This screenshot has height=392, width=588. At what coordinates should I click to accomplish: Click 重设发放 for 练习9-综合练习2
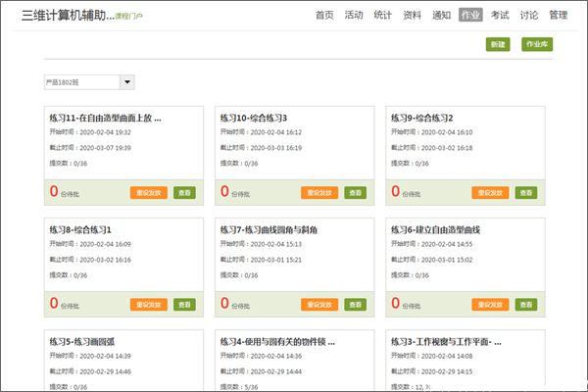point(490,193)
